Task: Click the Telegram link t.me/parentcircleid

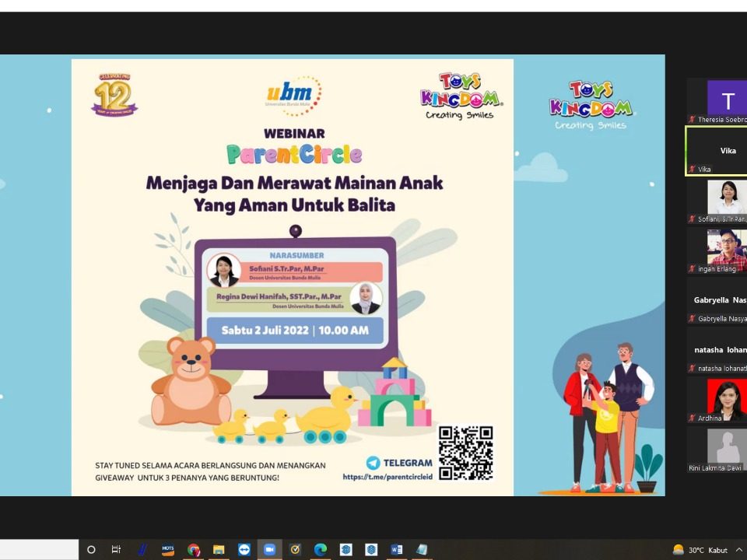Action: [388, 477]
